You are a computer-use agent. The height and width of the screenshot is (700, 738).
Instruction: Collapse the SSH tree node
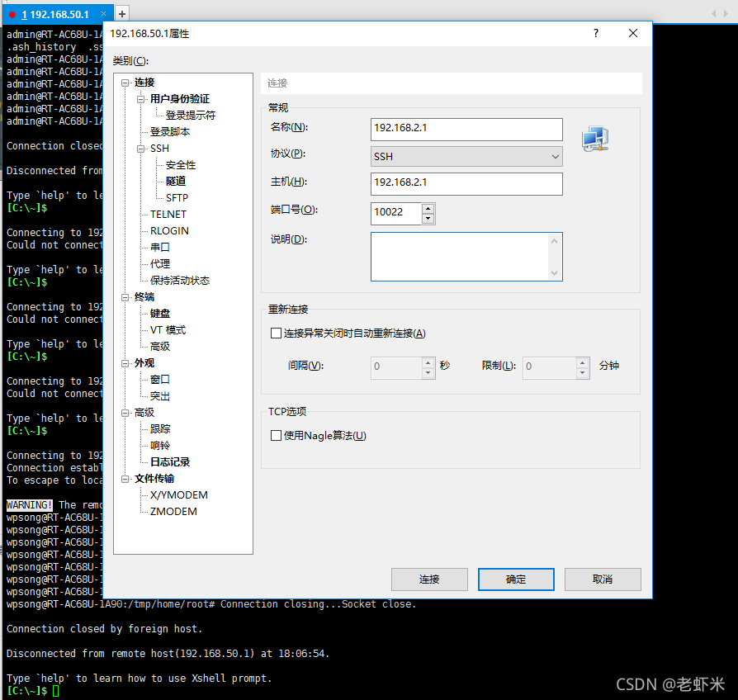coord(140,149)
